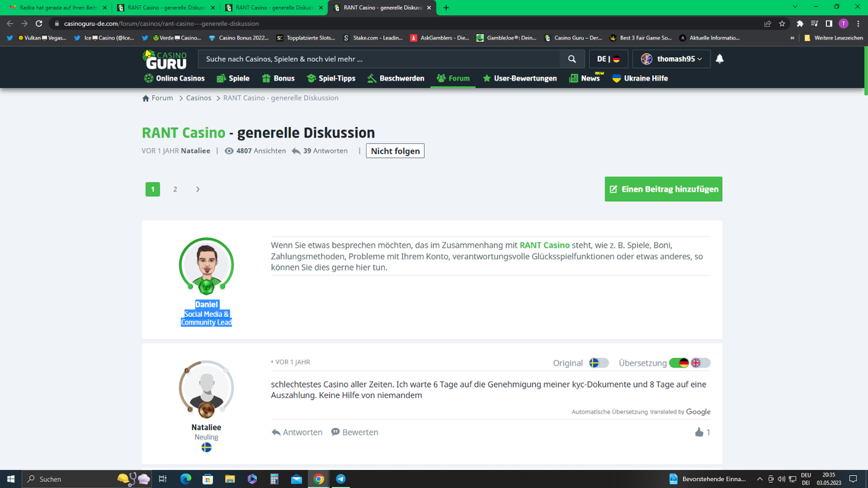Open the GambleJoe bookmark
This screenshot has width=868, height=488.
point(506,38)
